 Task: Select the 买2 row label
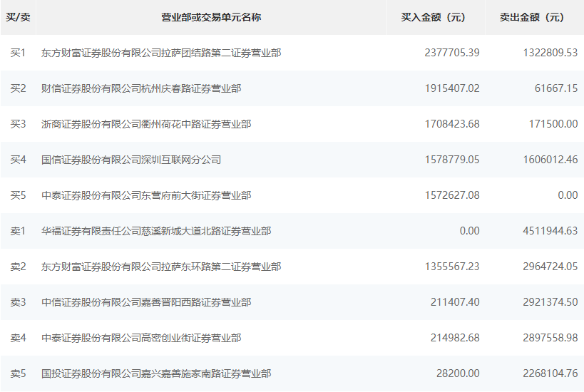18,88
